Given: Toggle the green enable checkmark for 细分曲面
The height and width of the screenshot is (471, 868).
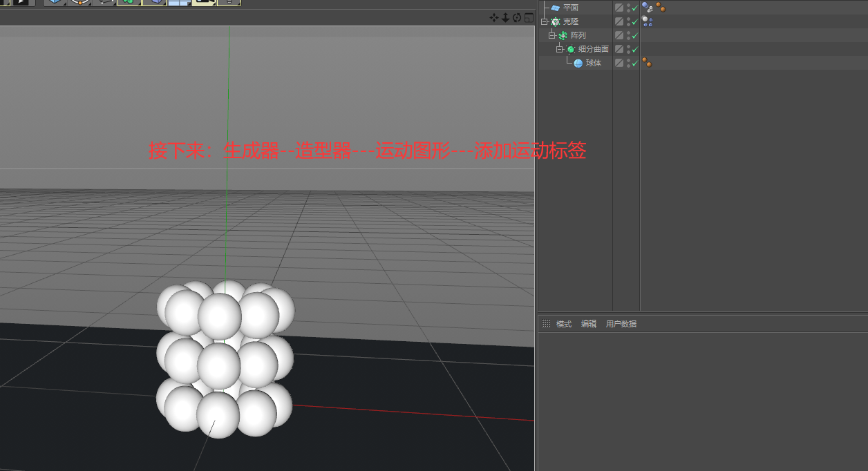Looking at the screenshot, I should click(x=634, y=50).
